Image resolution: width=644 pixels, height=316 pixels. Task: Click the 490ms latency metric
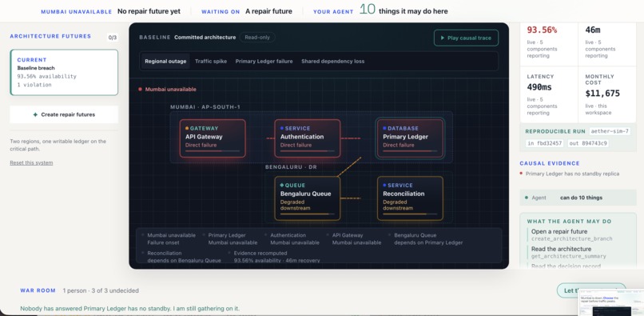(x=539, y=87)
